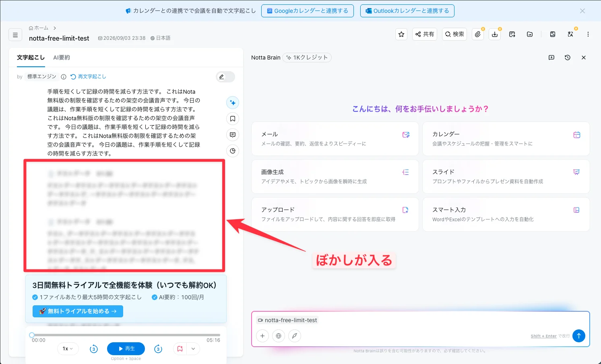The width and height of the screenshot is (601, 364).
Task: Switch to the 文字起こし tab
Action: coord(31,58)
